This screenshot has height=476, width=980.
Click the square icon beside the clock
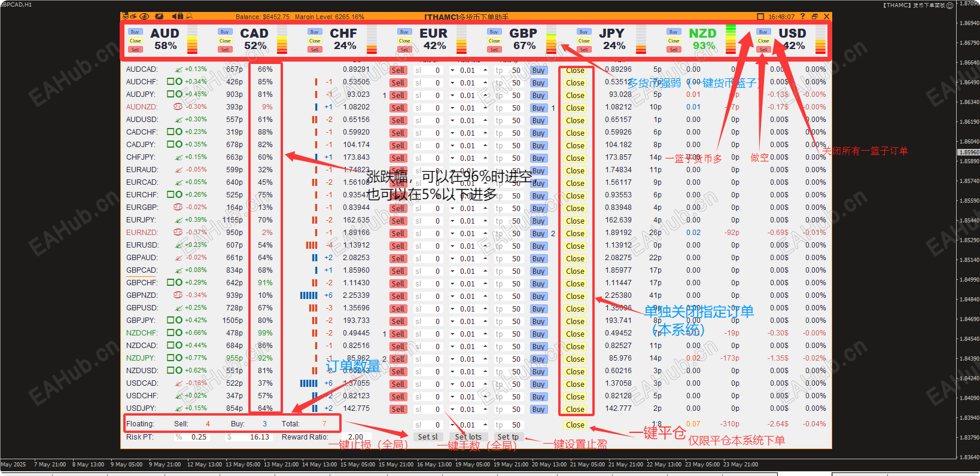tap(760, 17)
